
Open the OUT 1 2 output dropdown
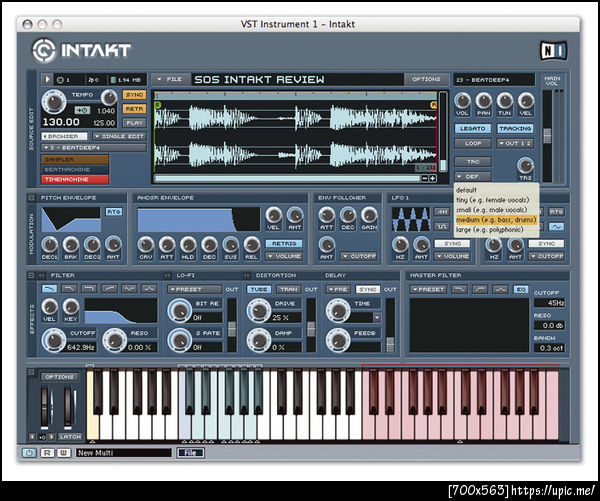tap(515, 143)
